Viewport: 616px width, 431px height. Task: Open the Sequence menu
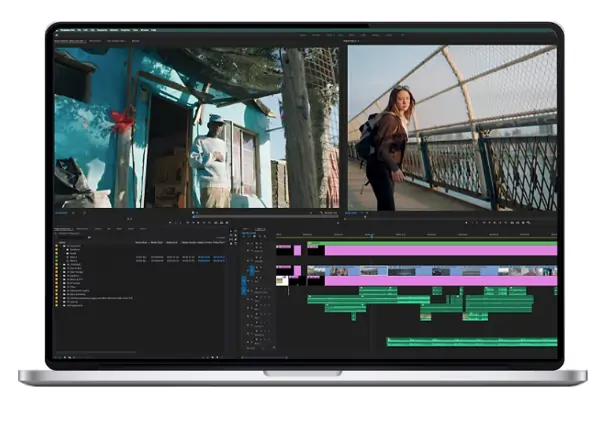pos(102,30)
